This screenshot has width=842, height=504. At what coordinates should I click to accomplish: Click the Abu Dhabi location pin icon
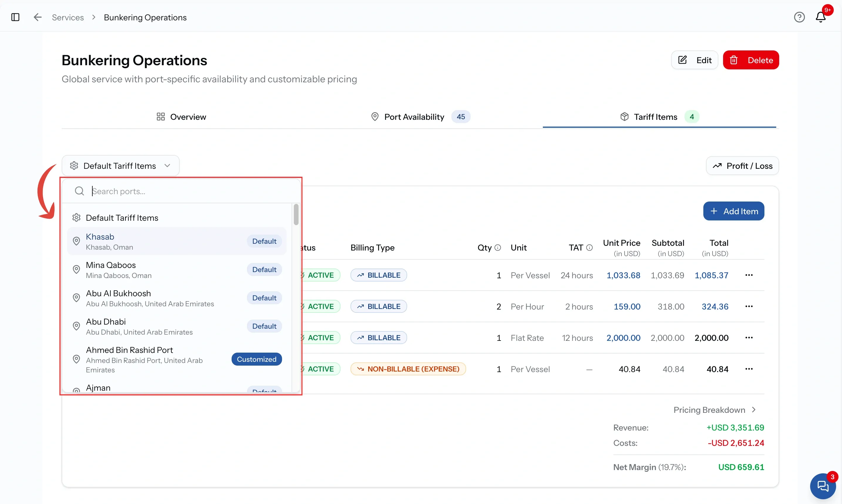point(76,326)
